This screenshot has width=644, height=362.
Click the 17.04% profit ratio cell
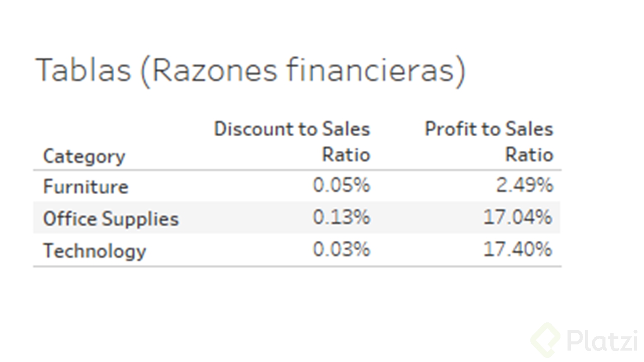click(x=518, y=217)
